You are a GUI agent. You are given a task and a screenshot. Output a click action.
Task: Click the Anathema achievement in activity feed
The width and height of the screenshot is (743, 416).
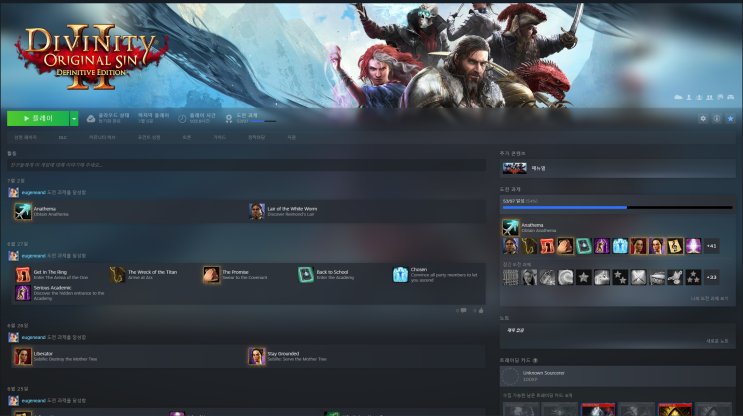pos(23,211)
